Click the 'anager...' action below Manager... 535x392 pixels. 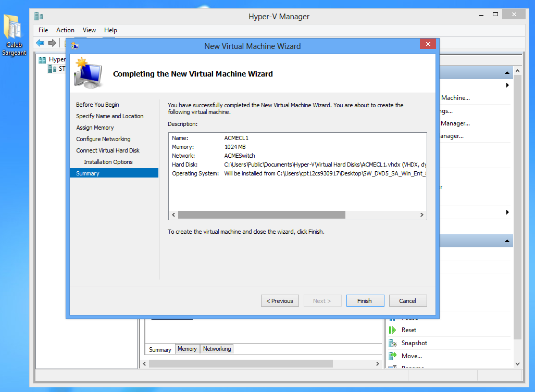point(452,136)
